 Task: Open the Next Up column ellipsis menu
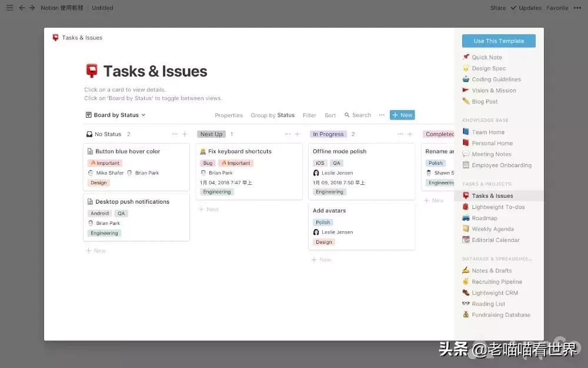[x=288, y=134]
